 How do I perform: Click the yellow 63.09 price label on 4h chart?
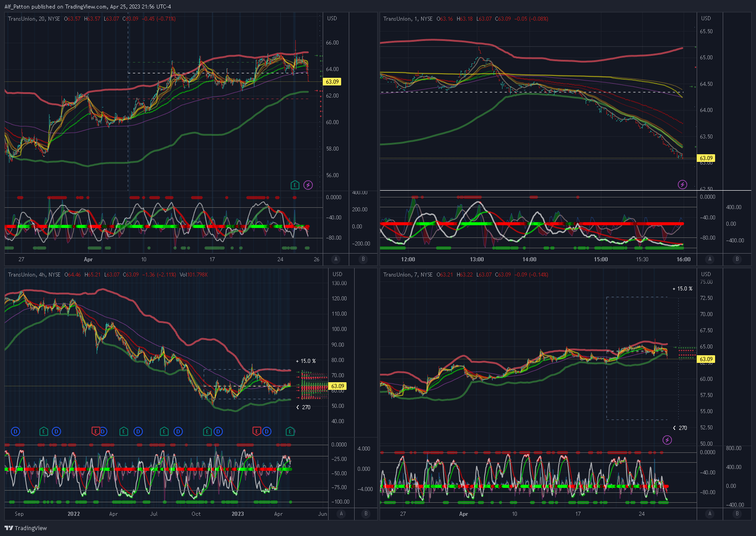coord(338,386)
